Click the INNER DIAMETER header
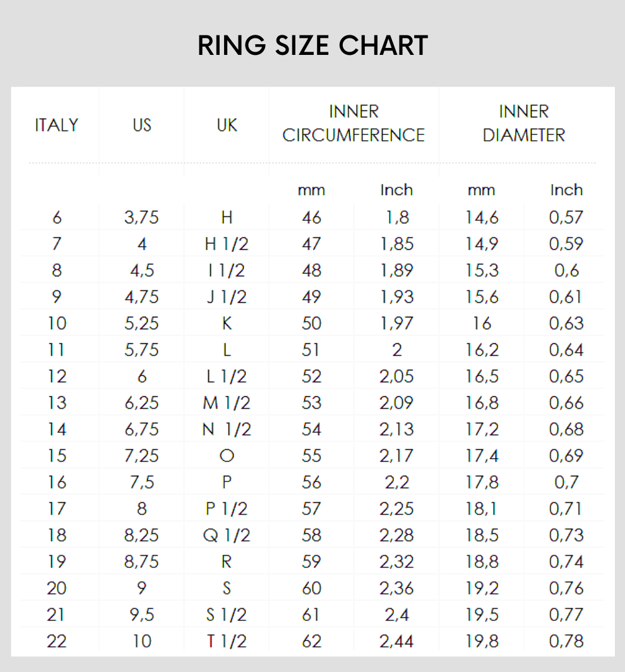 (x=523, y=124)
